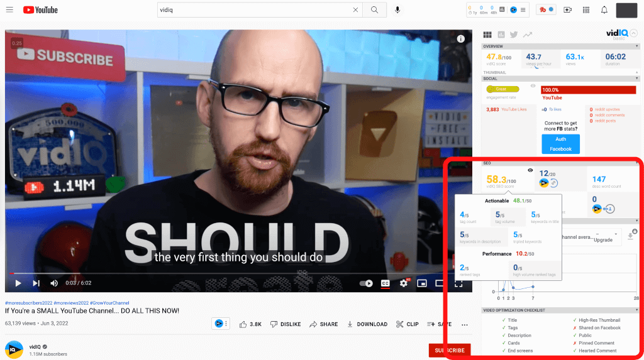Click the CLIP scissors button

pyautogui.click(x=407, y=324)
